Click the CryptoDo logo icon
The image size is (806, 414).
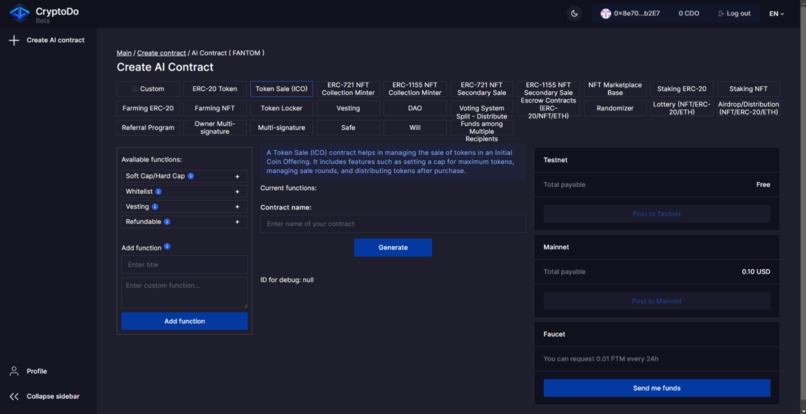(x=20, y=13)
